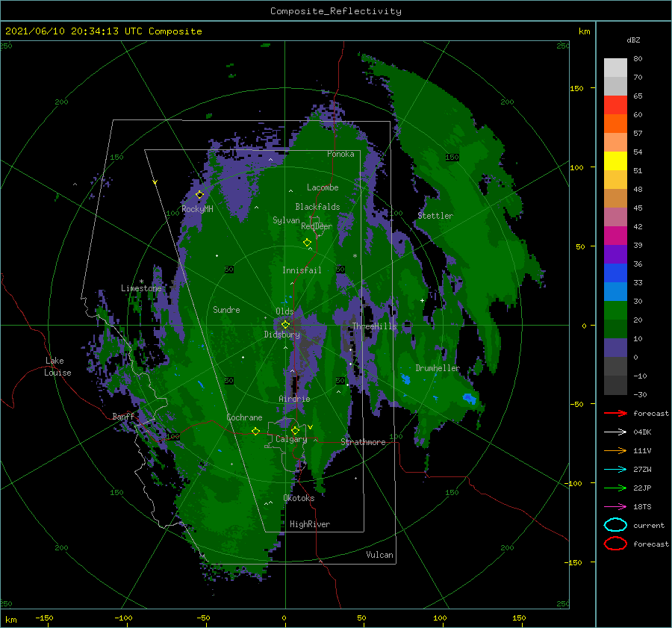Click the ThreeHills map label

[375, 326]
